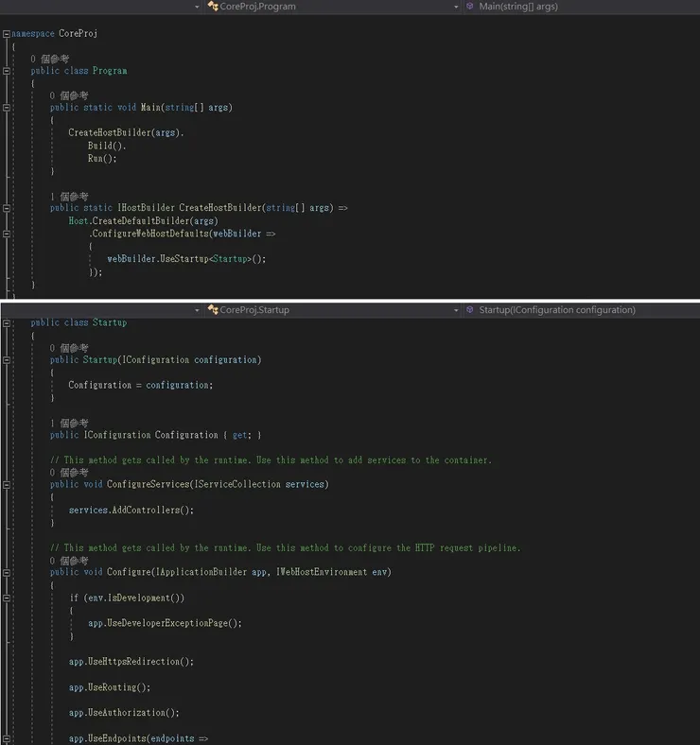Screen dimensions: 700x745
Task: Click the class icon beside CoreProj.Startup
Action: coord(213,310)
